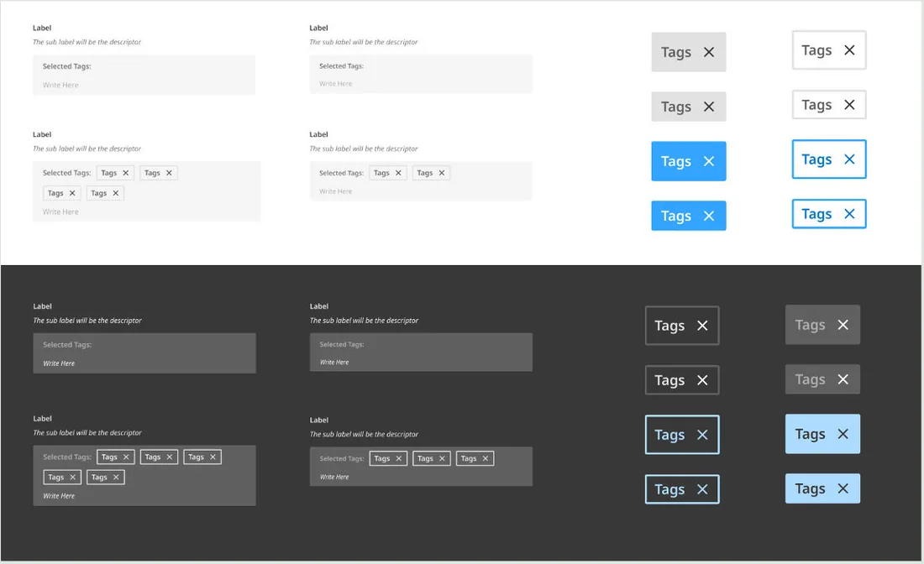
Task: Remove first top-row tag in light four-tag field
Action: click(x=125, y=173)
